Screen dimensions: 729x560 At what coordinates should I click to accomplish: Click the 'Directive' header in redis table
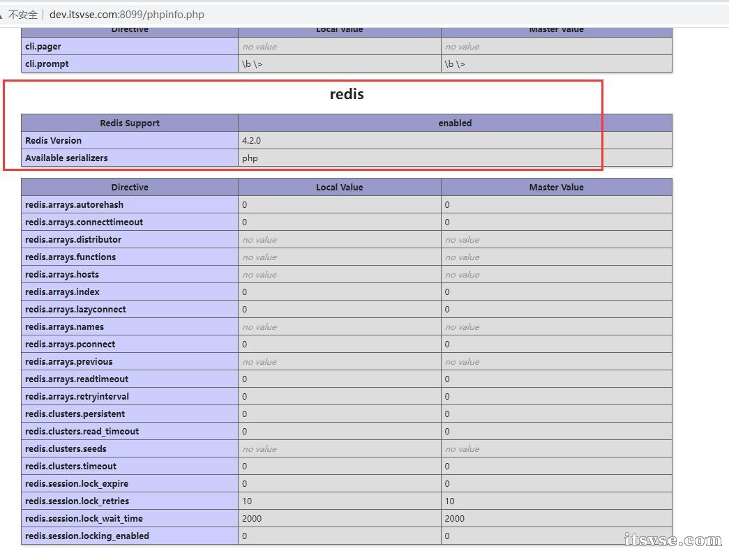click(130, 188)
